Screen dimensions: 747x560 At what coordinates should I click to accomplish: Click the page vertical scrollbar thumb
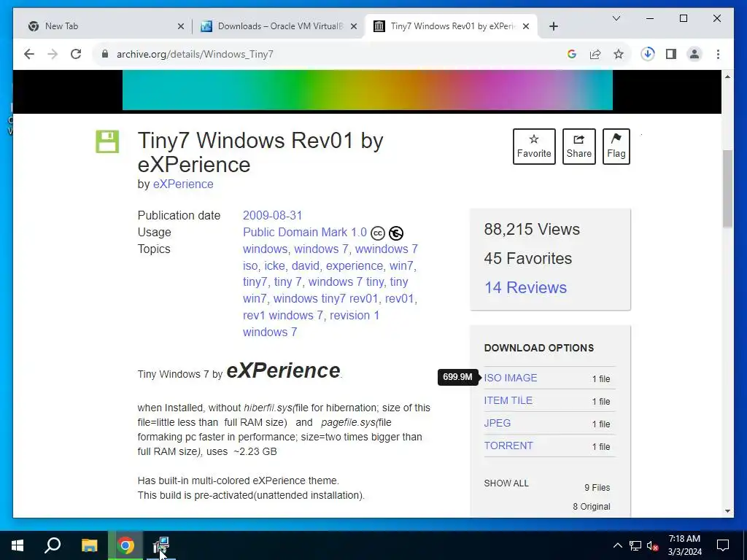click(727, 189)
